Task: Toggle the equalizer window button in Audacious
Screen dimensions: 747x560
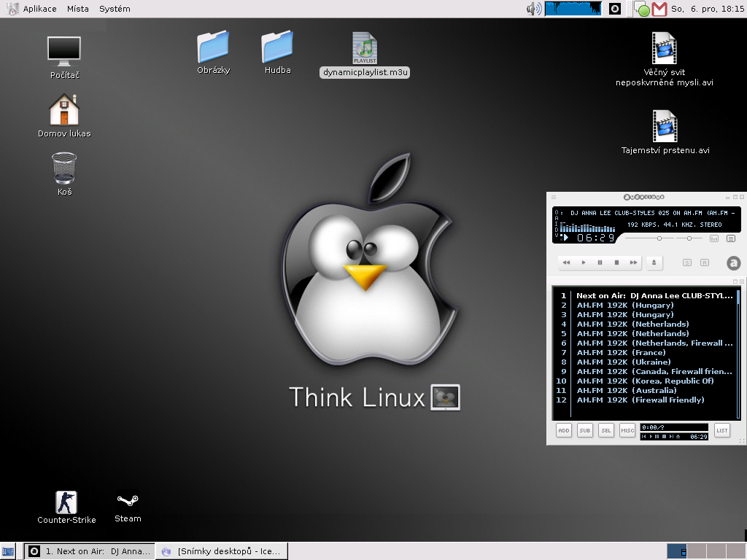Action: click(x=713, y=238)
